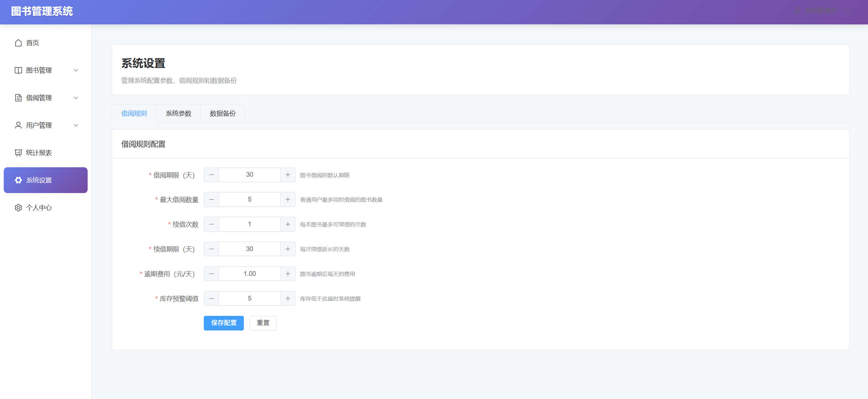This screenshot has height=399, width=868.
Task: Decrease 续借期限 (天) with minus button
Action: [x=212, y=249]
